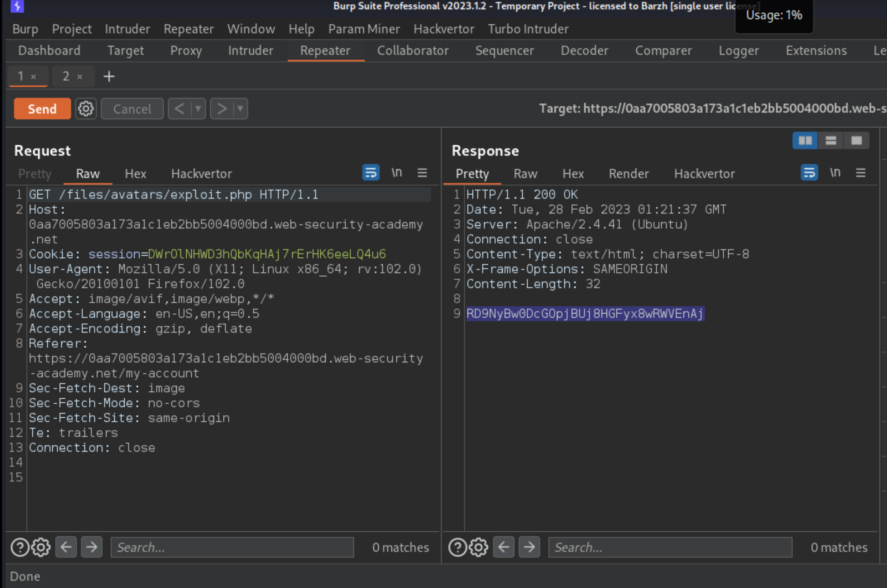Open Request search help icon
Screen dimensions: 887x588
[20, 547]
